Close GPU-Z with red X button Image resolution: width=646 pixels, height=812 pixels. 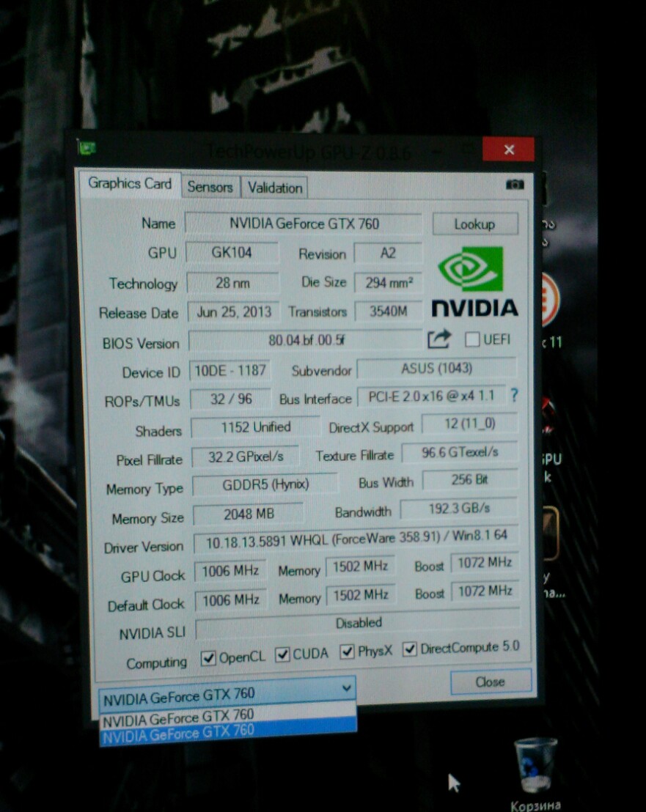(508, 150)
